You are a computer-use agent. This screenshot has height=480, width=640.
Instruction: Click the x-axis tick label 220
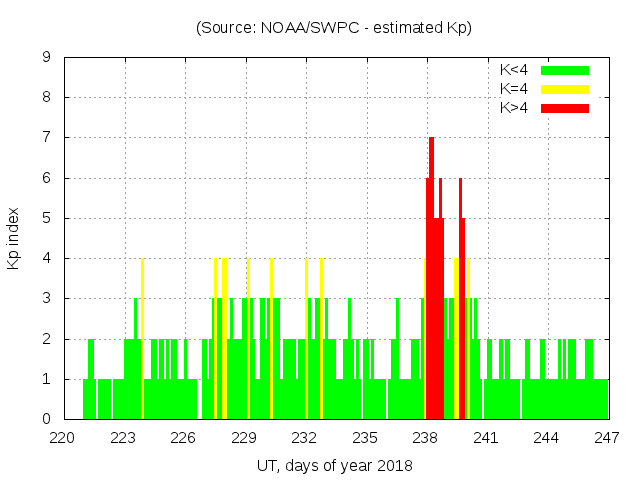click(63, 437)
